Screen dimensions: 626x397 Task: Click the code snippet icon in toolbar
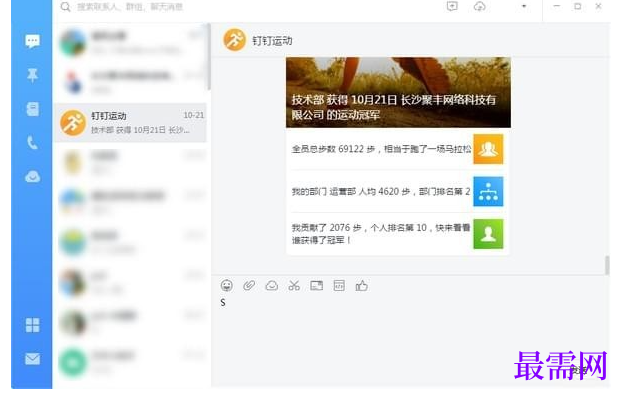point(339,286)
